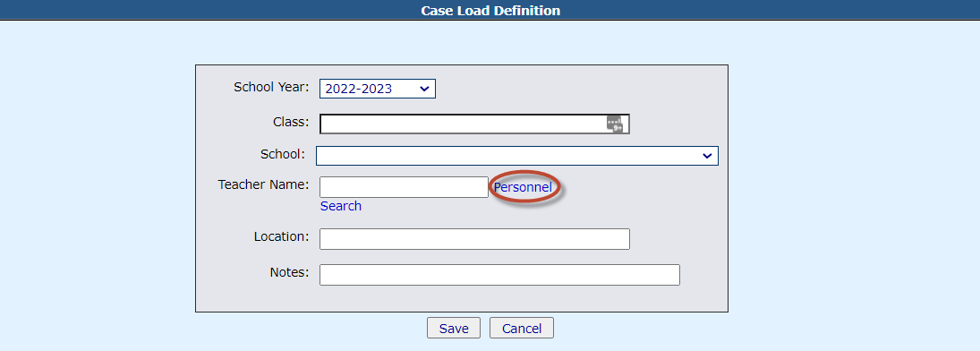
Task: Focus the Notes input field
Action: [x=499, y=275]
